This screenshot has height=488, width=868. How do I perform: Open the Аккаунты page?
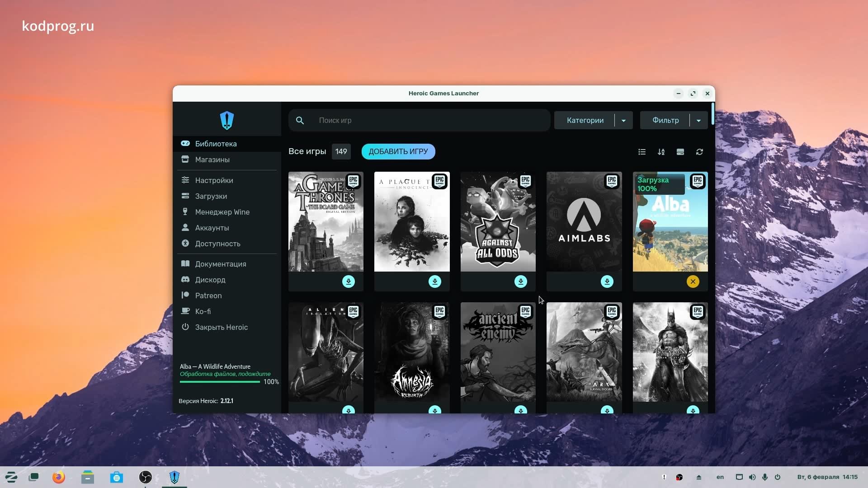pos(227,228)
